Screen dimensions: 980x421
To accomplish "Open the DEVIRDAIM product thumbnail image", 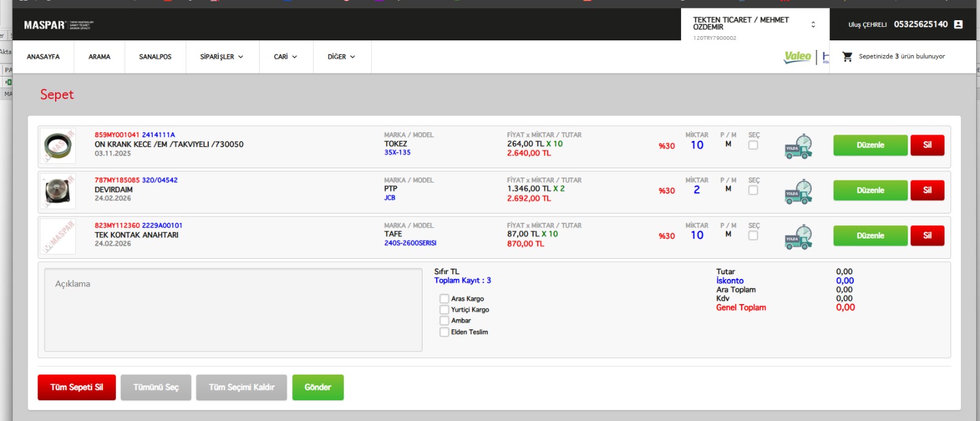I will (x=58, y=192).
